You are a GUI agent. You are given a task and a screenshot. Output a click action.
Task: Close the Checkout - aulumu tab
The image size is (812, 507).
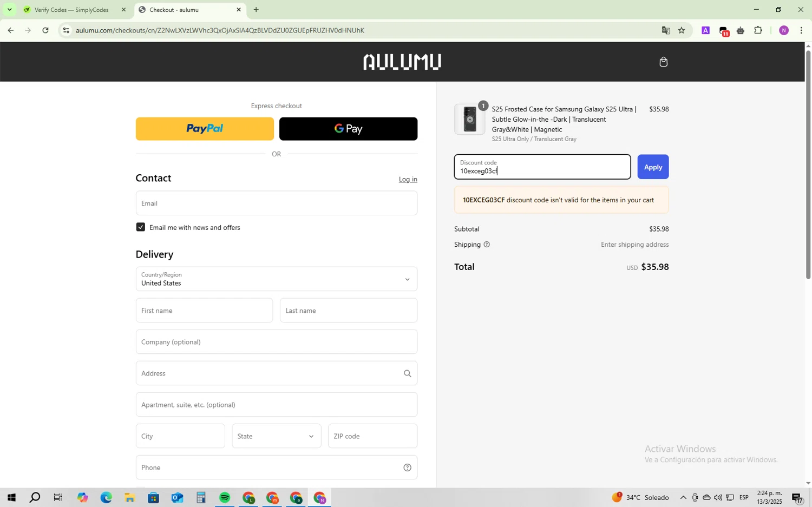[239, 10]
